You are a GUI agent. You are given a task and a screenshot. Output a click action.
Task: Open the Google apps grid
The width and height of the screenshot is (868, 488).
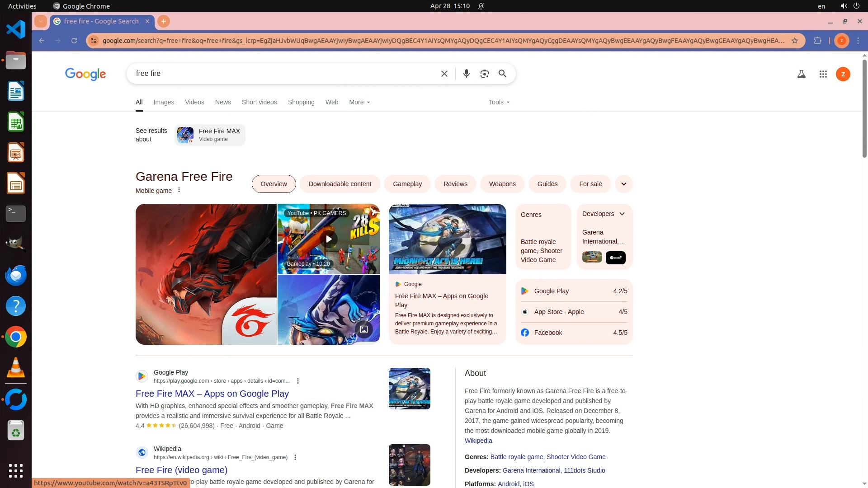coord(823,74)
